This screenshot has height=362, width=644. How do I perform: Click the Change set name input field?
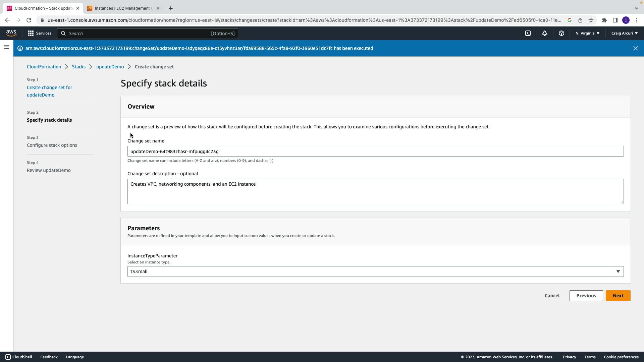tap(375, 152)
